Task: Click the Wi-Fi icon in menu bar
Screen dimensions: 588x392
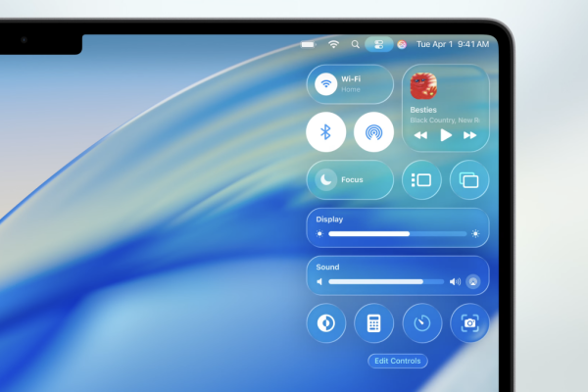Action: tap(333, 44)
